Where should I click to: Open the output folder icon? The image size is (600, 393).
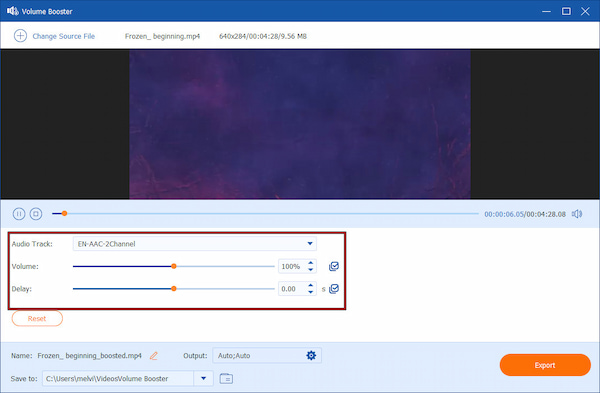[x=226, y=378]
